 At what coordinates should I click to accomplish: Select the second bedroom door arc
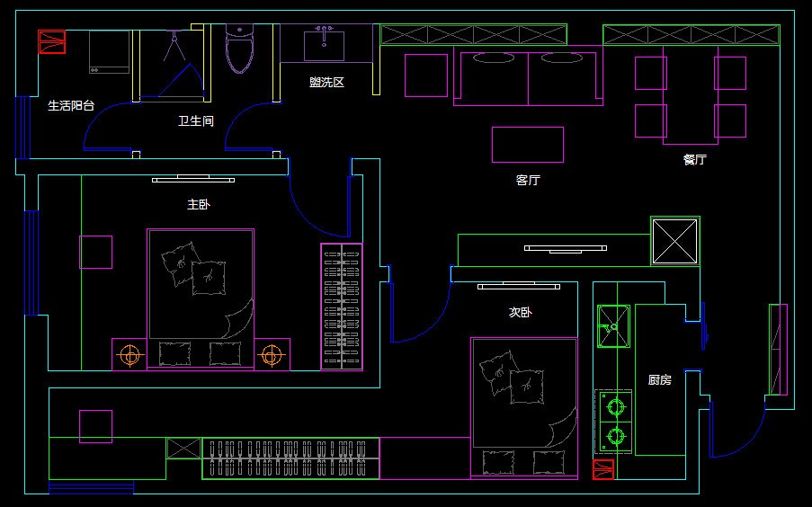pyautogui.click(x=421, y=312)
